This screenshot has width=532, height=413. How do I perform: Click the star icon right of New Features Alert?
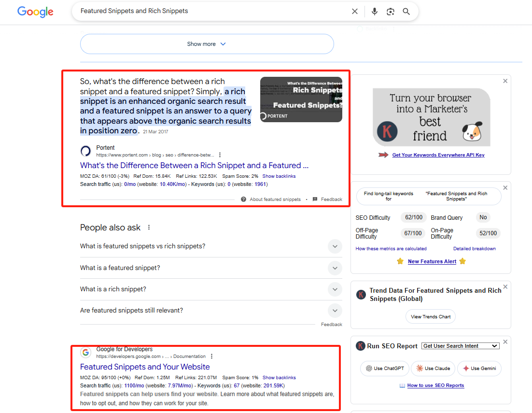coord(462,261)
